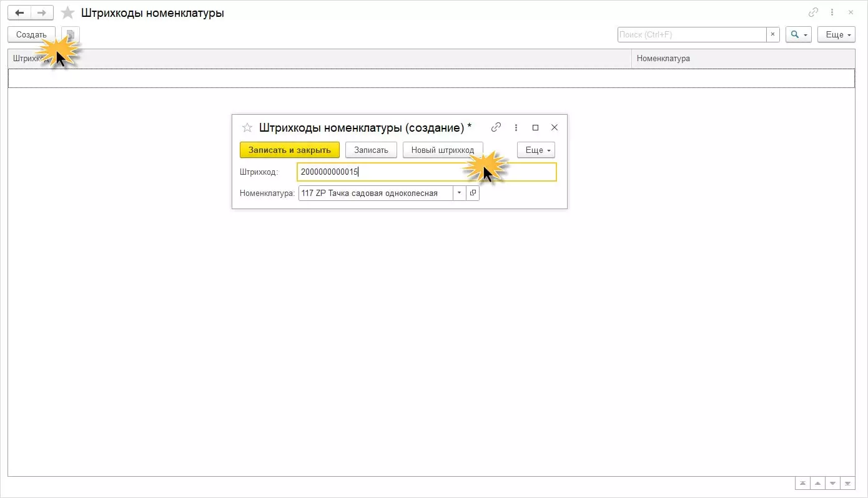
Task: Jump to the first row of the list
Action: click(802, 484)
